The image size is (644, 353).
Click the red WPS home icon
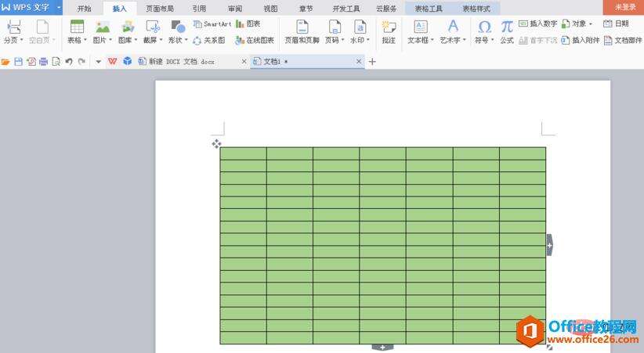[x=112, y=62]
